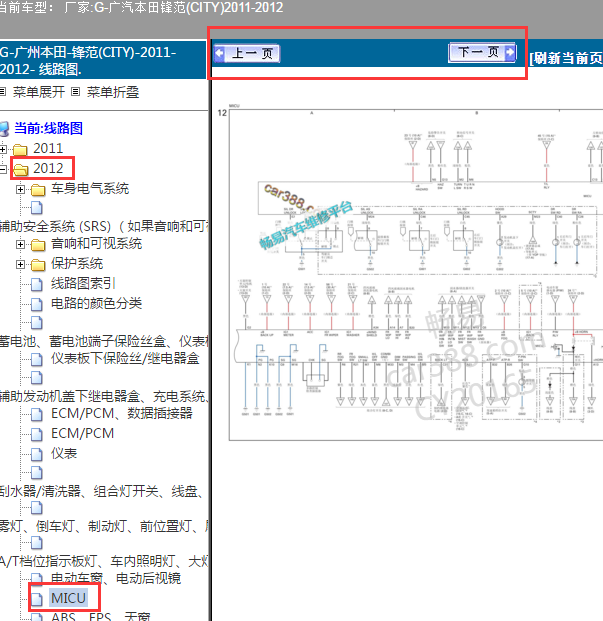
Task: Go to previous page with 上一页 button
Action: point(247,53)
